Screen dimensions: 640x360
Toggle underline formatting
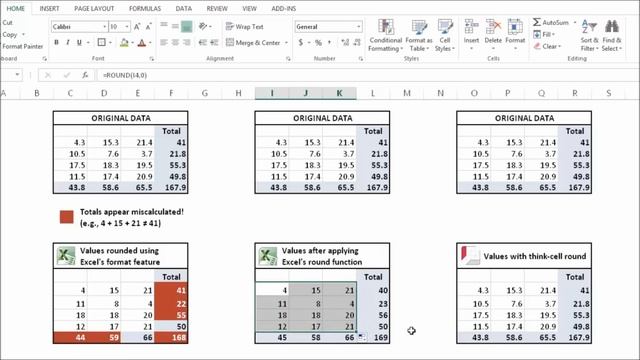tap(79, 42)
